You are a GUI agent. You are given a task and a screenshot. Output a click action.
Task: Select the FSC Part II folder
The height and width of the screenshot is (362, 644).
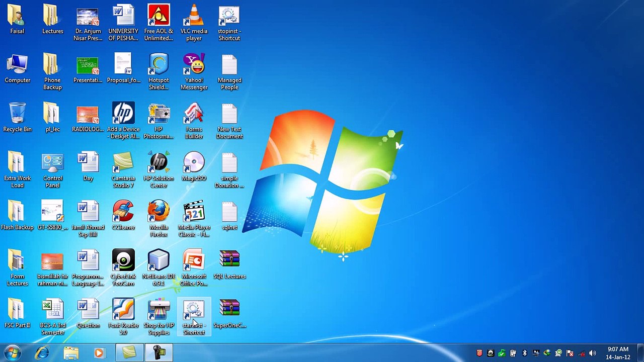[x=17, y=314]
